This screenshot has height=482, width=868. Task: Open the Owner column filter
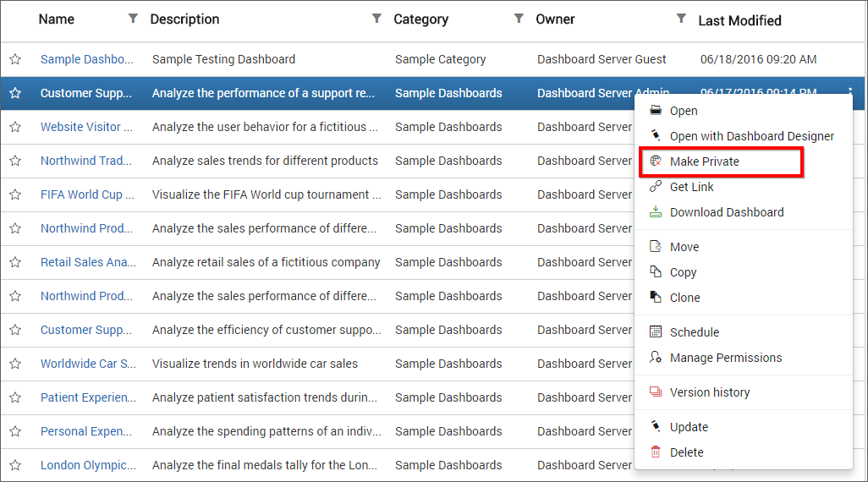pyautogui.click(x=681, y=19)
